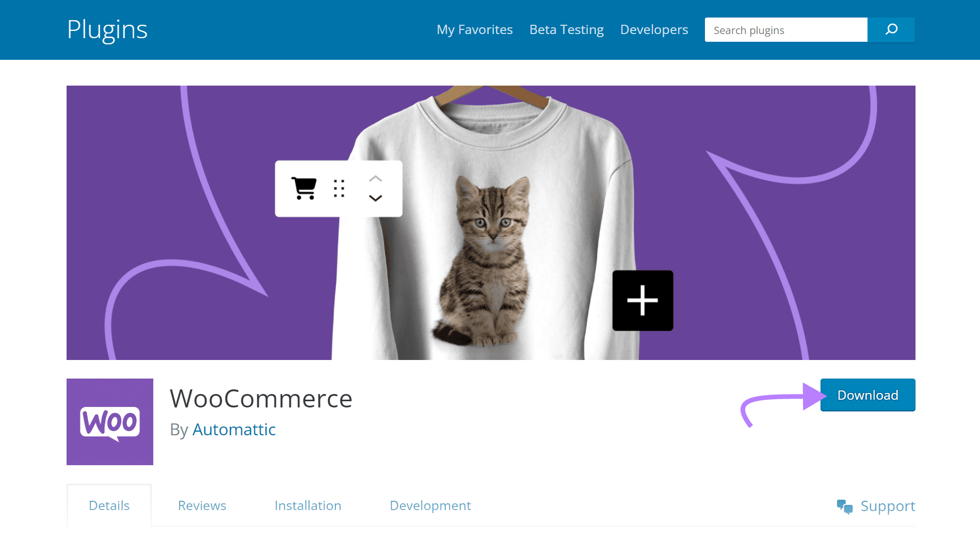
Task: Open the Developers section
Action: point(653,29)
